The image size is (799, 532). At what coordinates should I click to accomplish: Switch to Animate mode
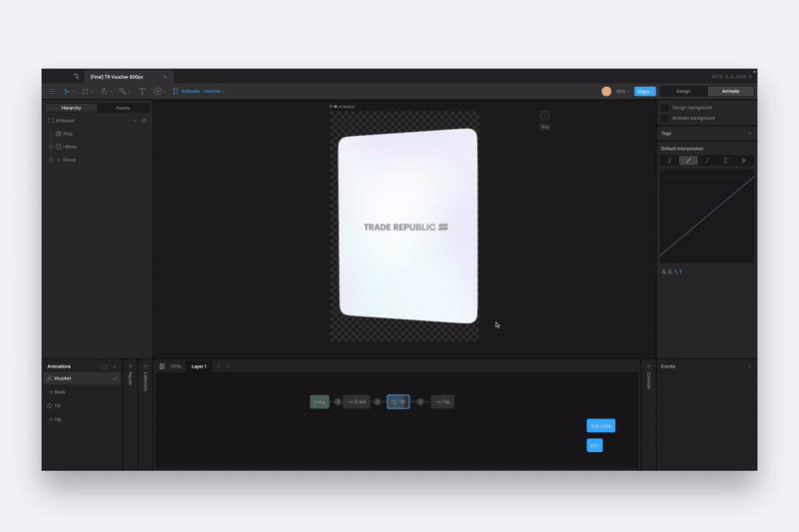(730, 92)
